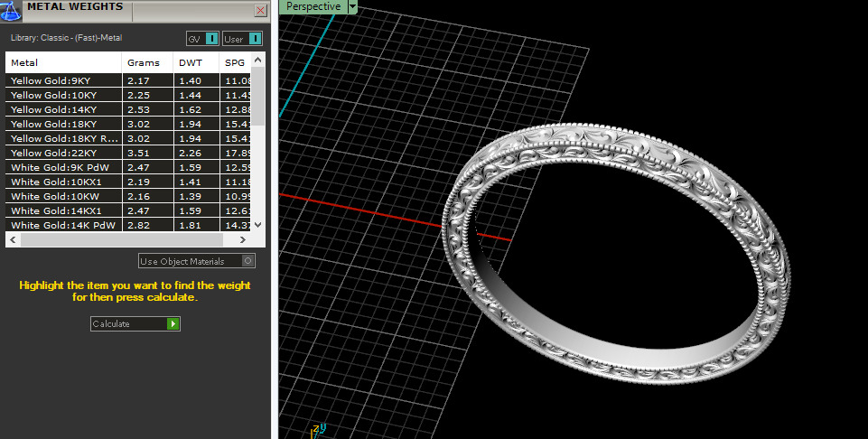Click the METAL WEIGHTS panel title
868x439 pixels.
pos(75,6)
